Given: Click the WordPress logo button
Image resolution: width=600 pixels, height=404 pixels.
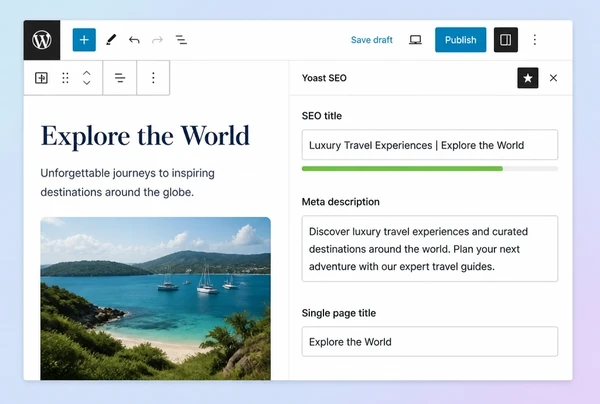Looking at the screenshot, I should coord(42,40).
